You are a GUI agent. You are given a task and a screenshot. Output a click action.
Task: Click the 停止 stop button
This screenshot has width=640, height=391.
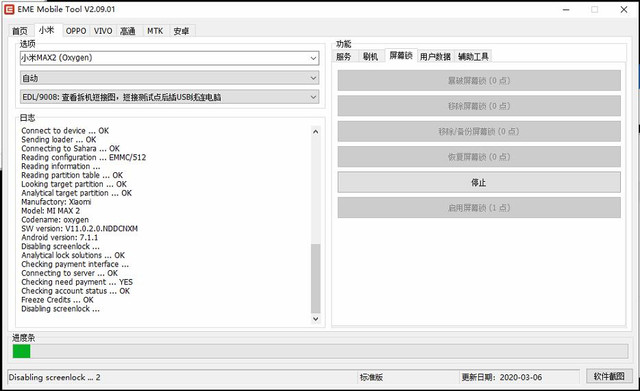[479, 182]
